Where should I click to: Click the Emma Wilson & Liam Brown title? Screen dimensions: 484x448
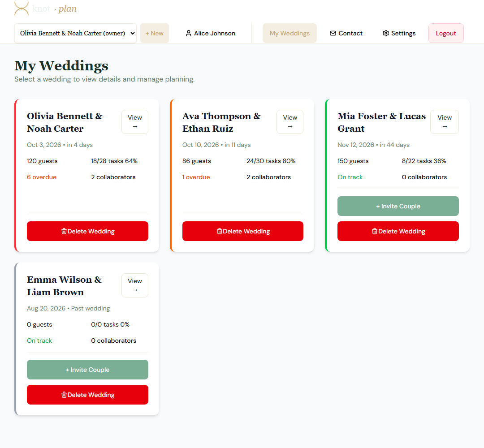(x=64, y=286)
